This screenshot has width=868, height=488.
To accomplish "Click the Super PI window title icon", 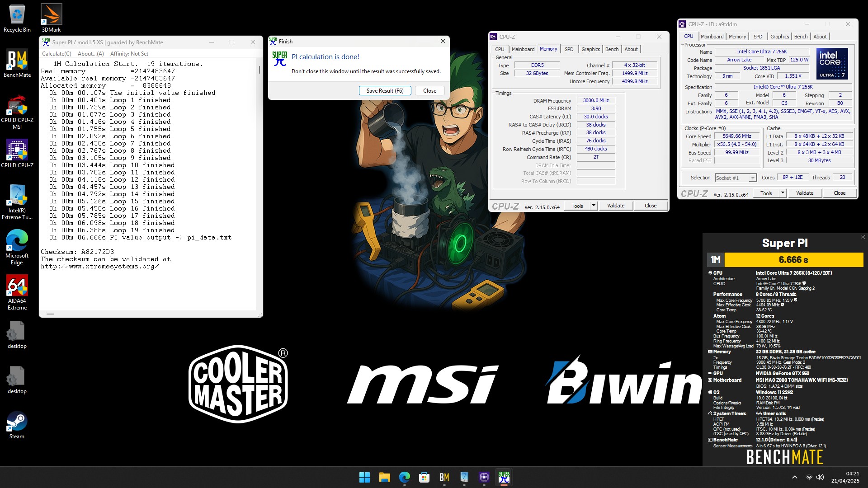I will [x=46, y=42].
